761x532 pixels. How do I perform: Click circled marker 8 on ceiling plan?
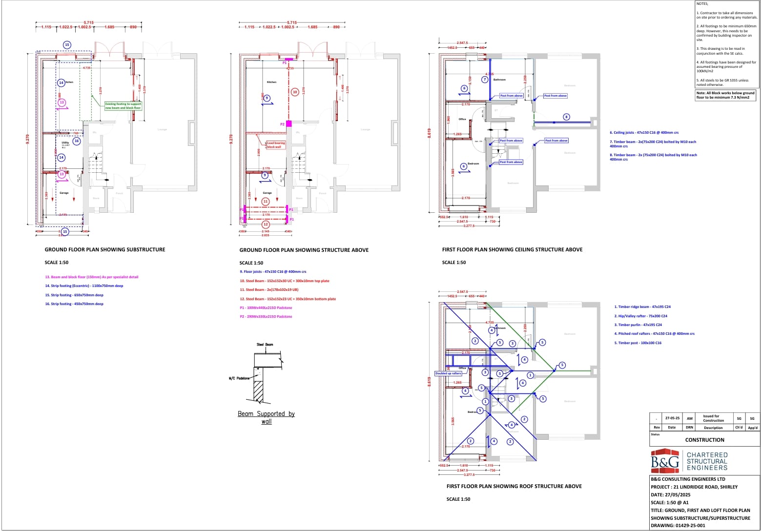tap(566, 117)
